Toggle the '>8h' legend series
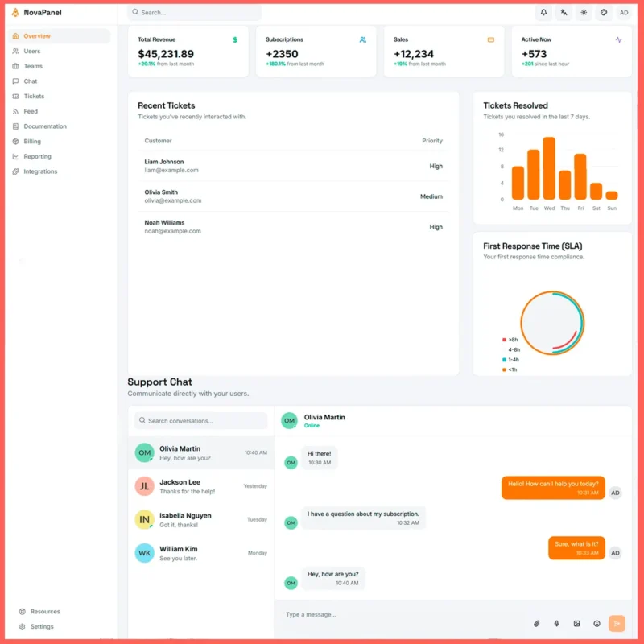Viewport: 644px width, 644px height. pos(510,340)
